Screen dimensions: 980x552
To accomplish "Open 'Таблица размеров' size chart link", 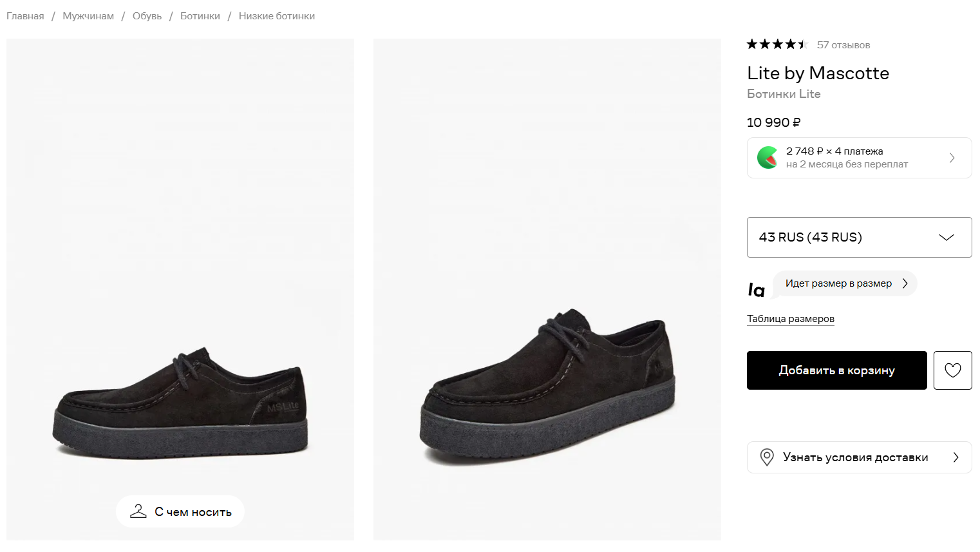I will click(x=790, y=319).
